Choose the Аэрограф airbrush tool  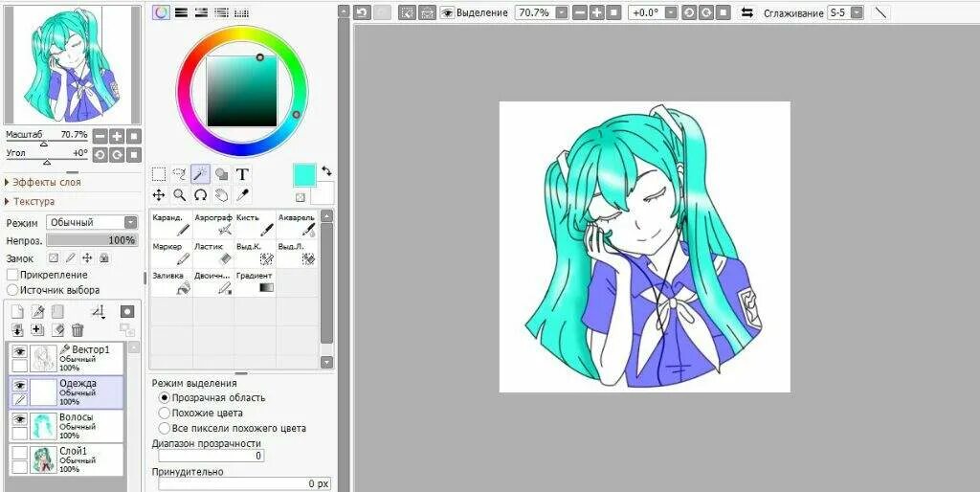click(213, 224)
